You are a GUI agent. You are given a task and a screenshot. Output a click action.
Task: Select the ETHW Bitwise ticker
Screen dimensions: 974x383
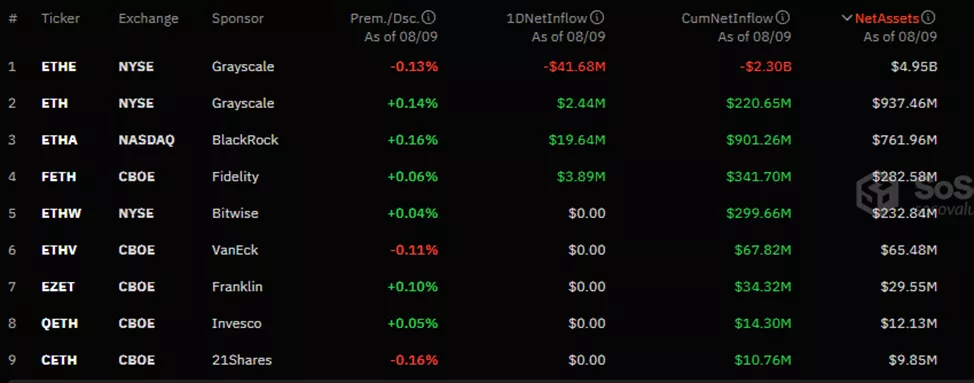pyautogui.click(x=61, y=214)
